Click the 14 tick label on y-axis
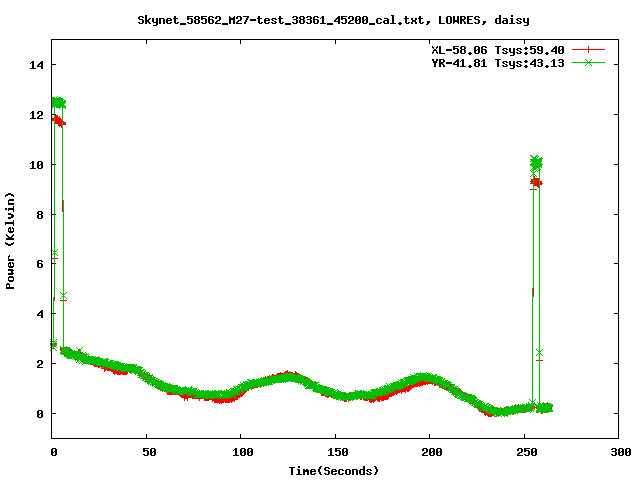The height and width of the screenshot is (480, 640). tap(37, 65)
